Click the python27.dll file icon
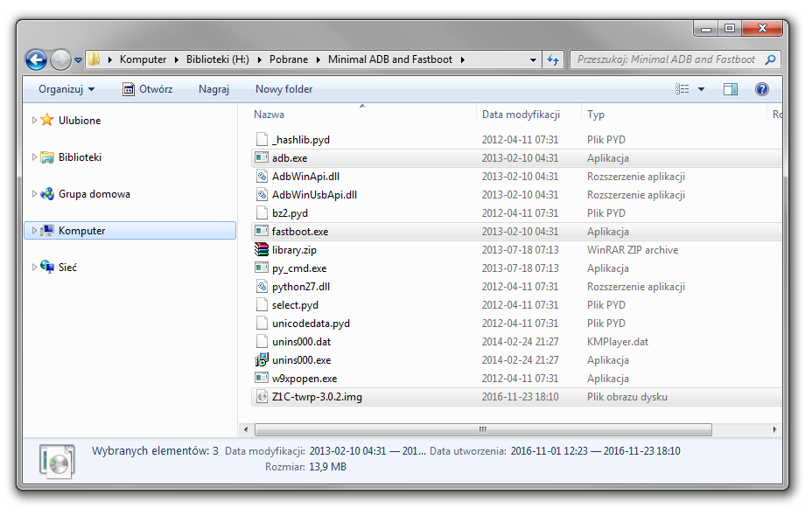Viewport: 812px width, 515px height. [262, 286]
